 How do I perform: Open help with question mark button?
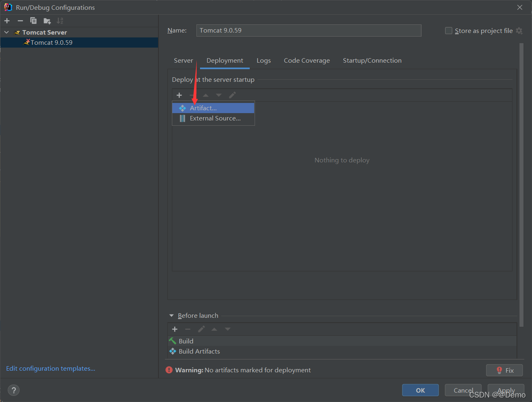pyautogui.click(x=14, y=390)
